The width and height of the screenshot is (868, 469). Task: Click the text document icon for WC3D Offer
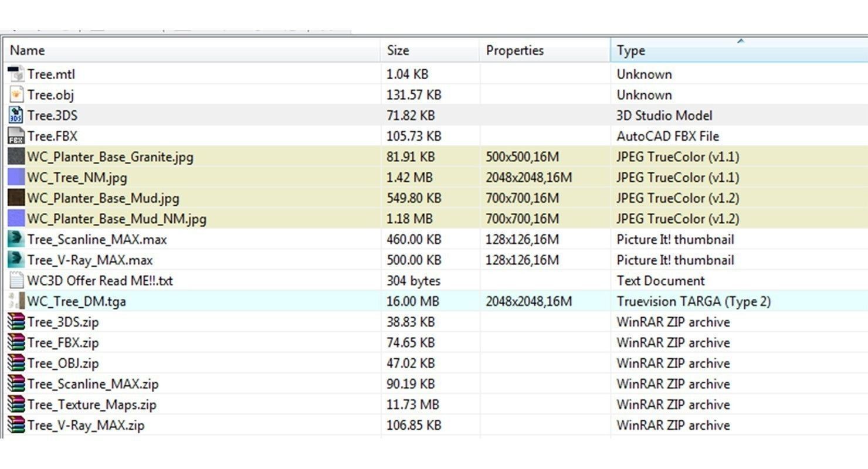[x=16, y=281]
